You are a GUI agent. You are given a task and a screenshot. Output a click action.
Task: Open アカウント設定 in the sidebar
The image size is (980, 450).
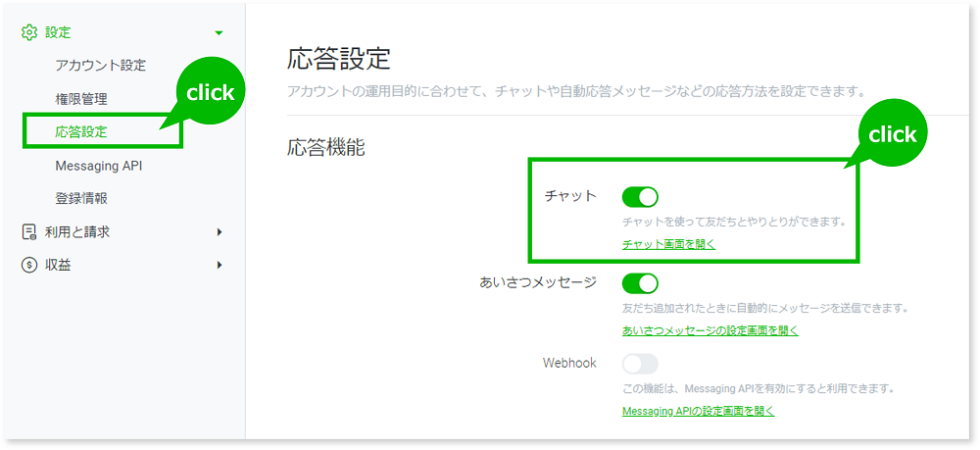(100, 66)
